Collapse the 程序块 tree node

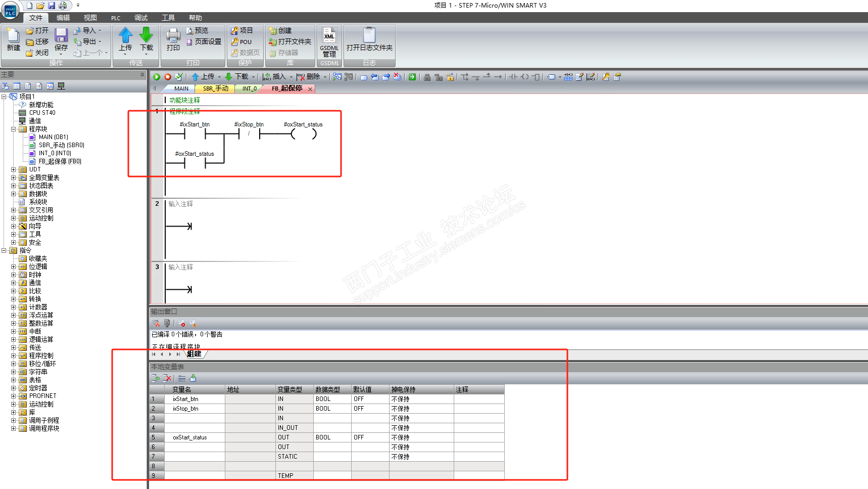pos(14,129)
